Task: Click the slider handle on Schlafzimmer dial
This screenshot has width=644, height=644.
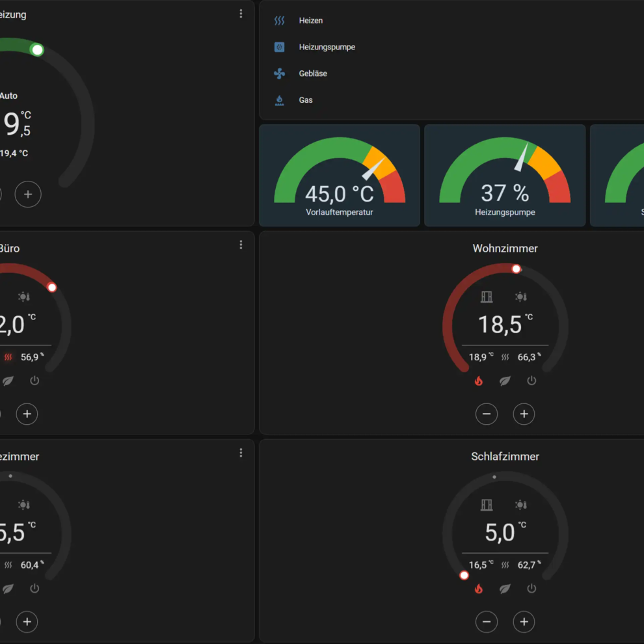Action: [464, 576]
